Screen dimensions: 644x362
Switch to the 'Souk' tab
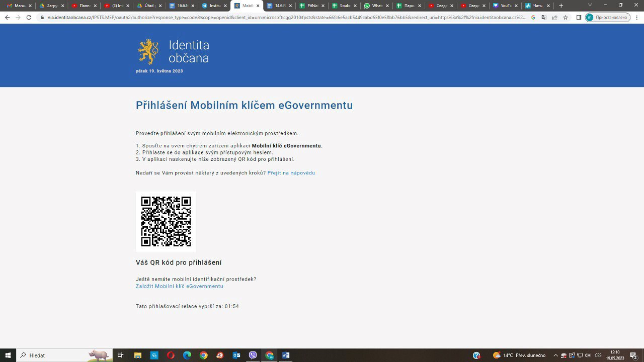pyautogui.click(x=345, y=6)
